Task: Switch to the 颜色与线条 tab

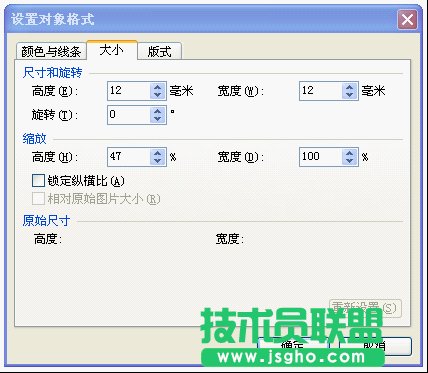Action: (51, 52)
